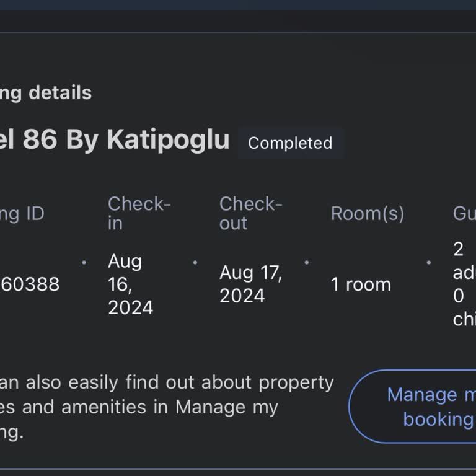This screenshot has width=476, height=476.
Task: Select the 86 By Katipoglu hotel title
Action: click(x=115, y=140)
